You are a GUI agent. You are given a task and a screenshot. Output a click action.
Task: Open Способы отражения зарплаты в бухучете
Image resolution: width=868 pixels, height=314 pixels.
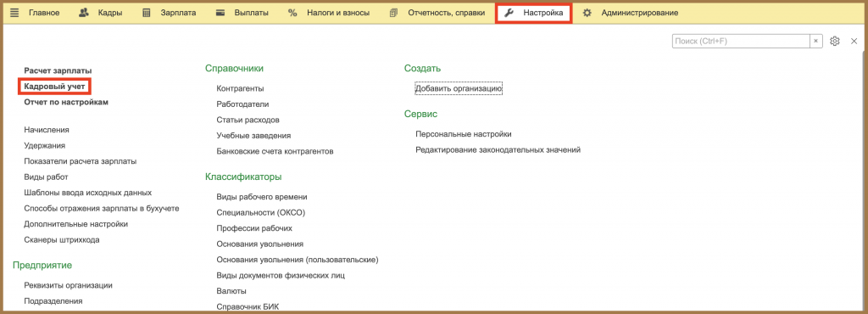click(102, 208)
